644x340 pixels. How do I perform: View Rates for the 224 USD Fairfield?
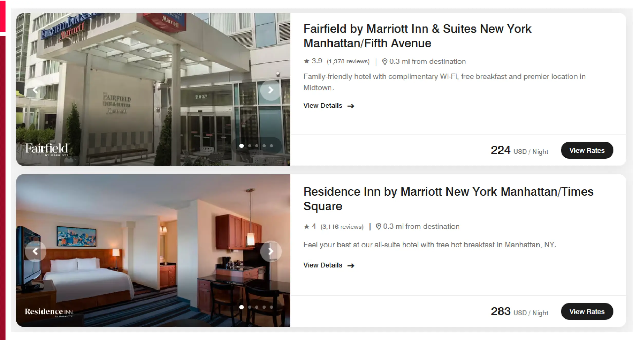[x=587, y=150]
